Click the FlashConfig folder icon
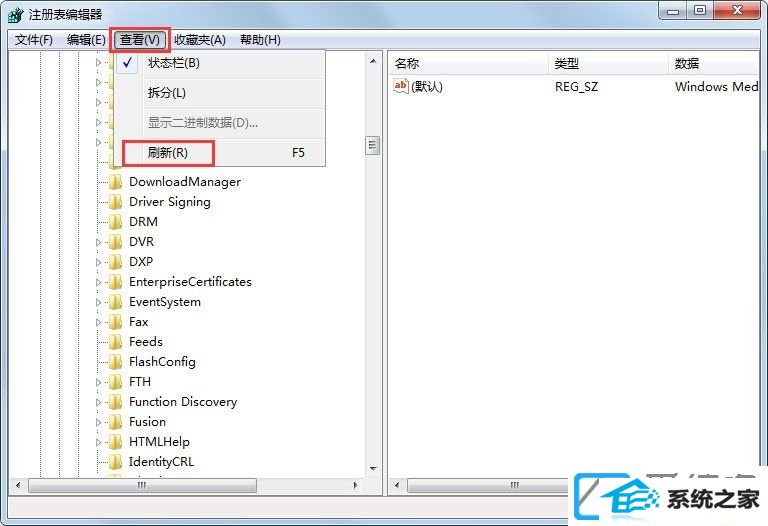Image resolution: width=768 pixels, height=526 pixels. pos(115,361)
